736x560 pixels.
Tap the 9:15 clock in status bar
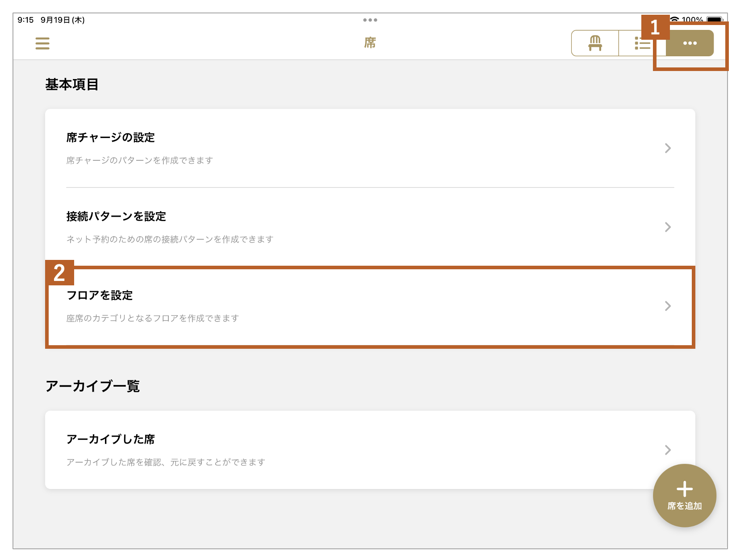click(x=25, y=20)
